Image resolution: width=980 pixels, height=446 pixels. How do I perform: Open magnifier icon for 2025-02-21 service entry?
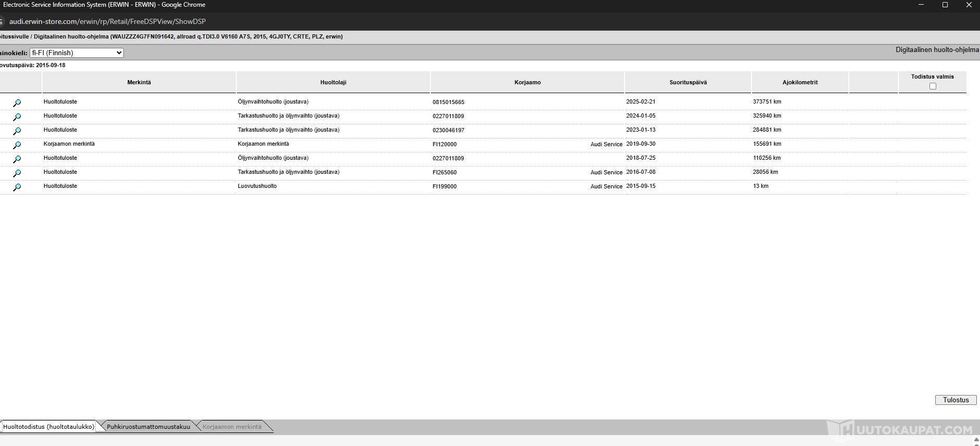[x=17, y=103]
